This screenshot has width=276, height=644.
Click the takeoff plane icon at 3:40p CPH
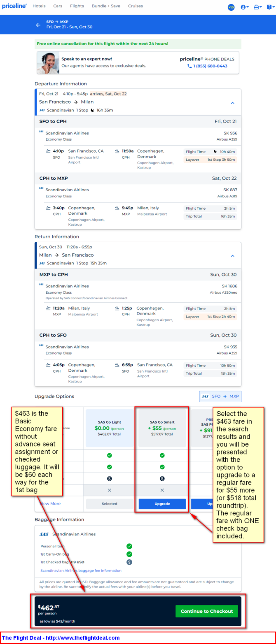49,208
